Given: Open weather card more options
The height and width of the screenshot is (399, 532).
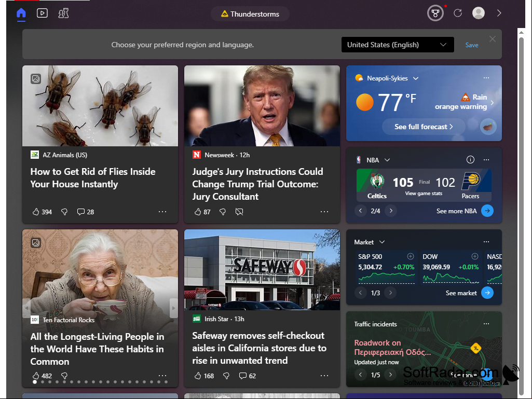Looking at the screenshot, I should 486,78.
